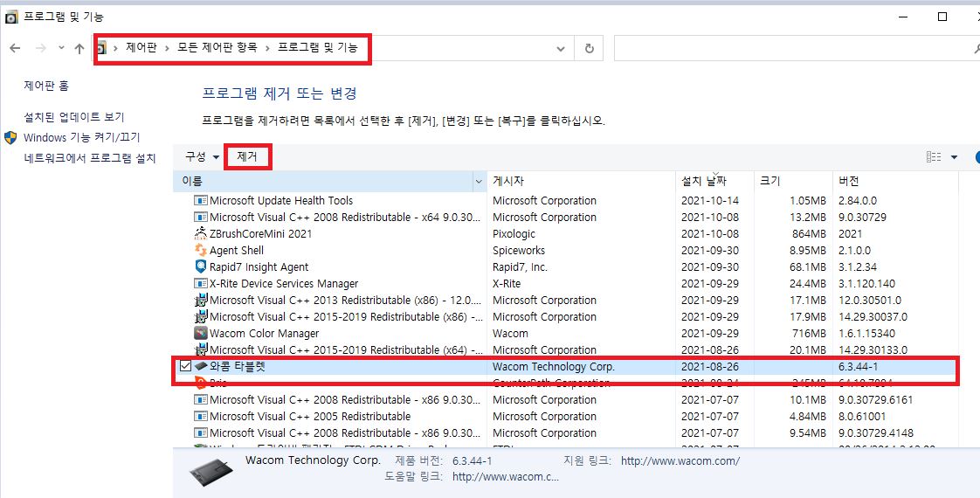Click the ZBrushCoreMini 2021 icon

pyautogui.click(x=201, y=233)
